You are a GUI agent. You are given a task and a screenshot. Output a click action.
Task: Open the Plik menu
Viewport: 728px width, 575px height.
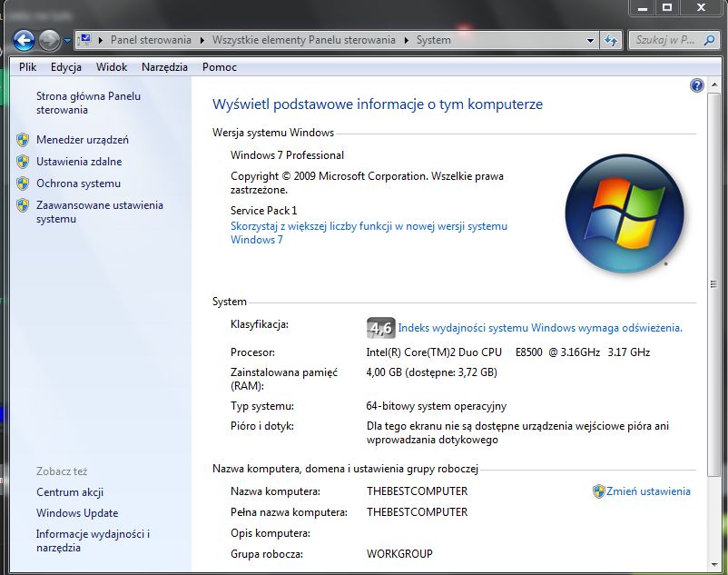28,67
